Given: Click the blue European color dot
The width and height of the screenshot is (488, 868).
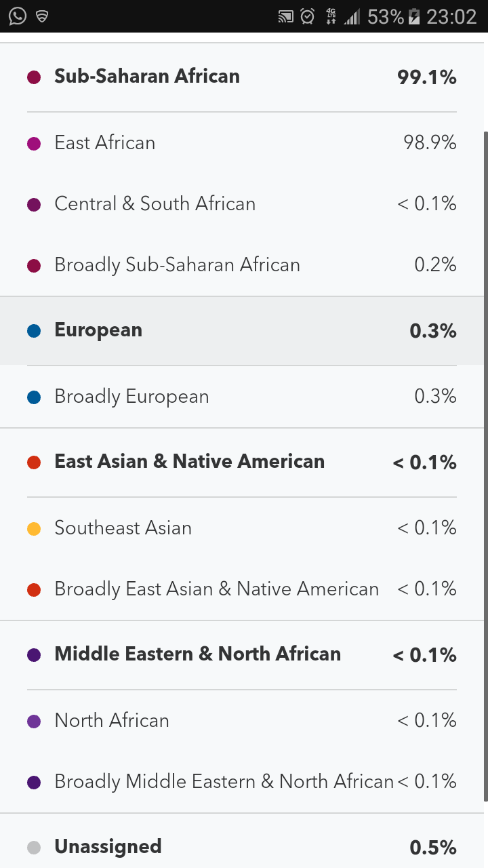Looking at the screenshot, I should 34,331.
